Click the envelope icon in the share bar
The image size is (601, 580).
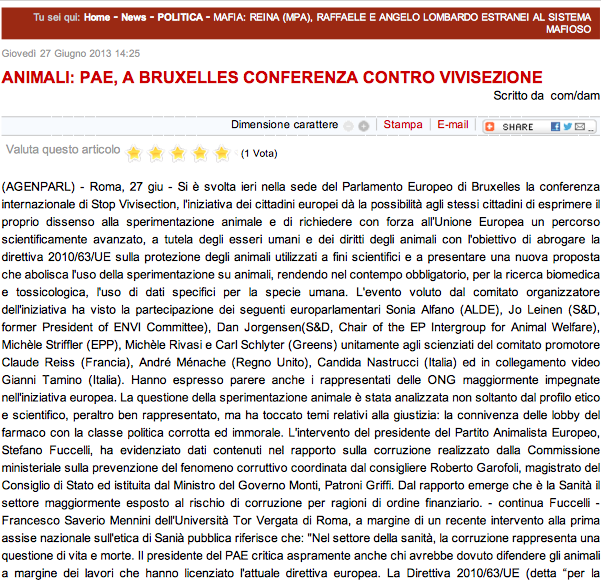pos(580,127)
